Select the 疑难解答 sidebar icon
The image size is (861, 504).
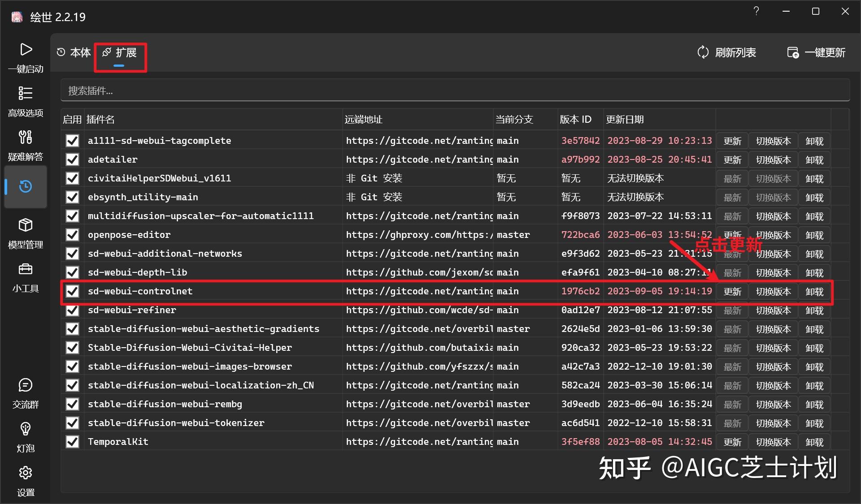click(26, 138)
